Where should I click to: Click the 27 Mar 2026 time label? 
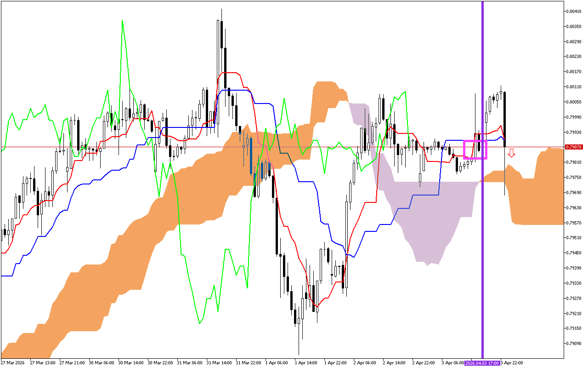coord(13,362)
